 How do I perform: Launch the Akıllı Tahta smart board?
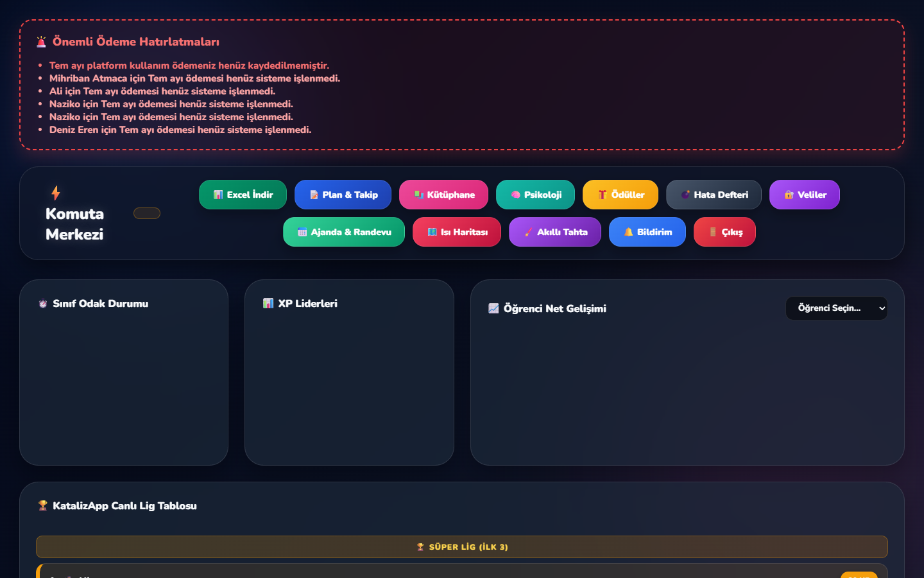point(555,232)
